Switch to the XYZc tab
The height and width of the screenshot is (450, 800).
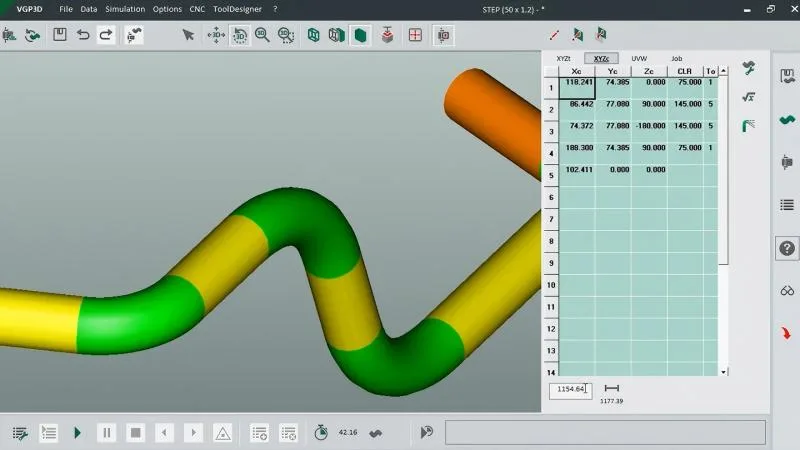[601, 59]
